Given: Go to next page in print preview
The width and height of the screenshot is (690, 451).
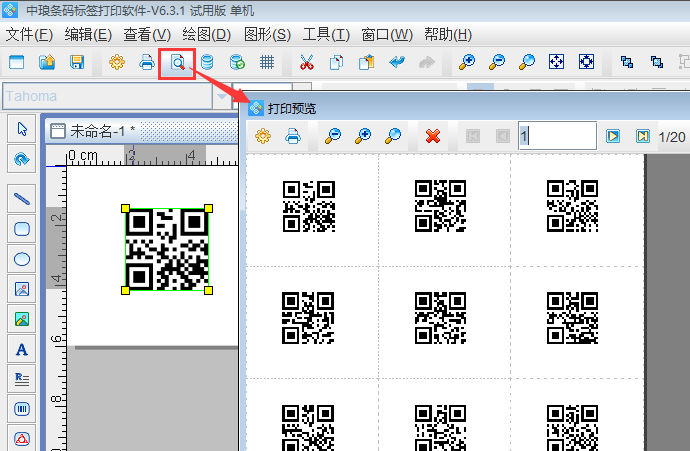Looking at the screenshot, I should [613, 135].
